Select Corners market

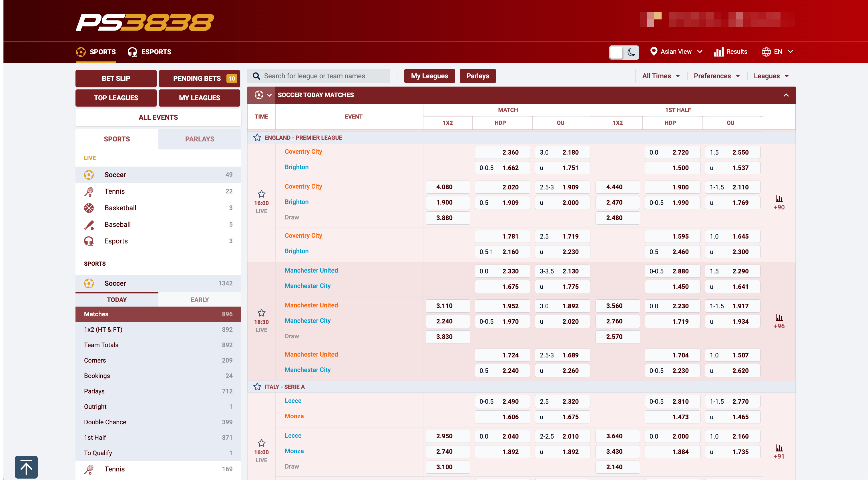158,361
